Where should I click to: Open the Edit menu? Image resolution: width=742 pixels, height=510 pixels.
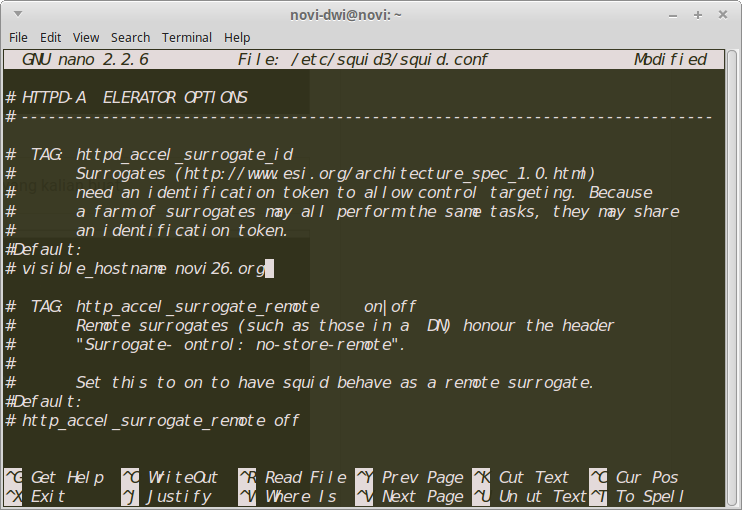coord(50,37)
